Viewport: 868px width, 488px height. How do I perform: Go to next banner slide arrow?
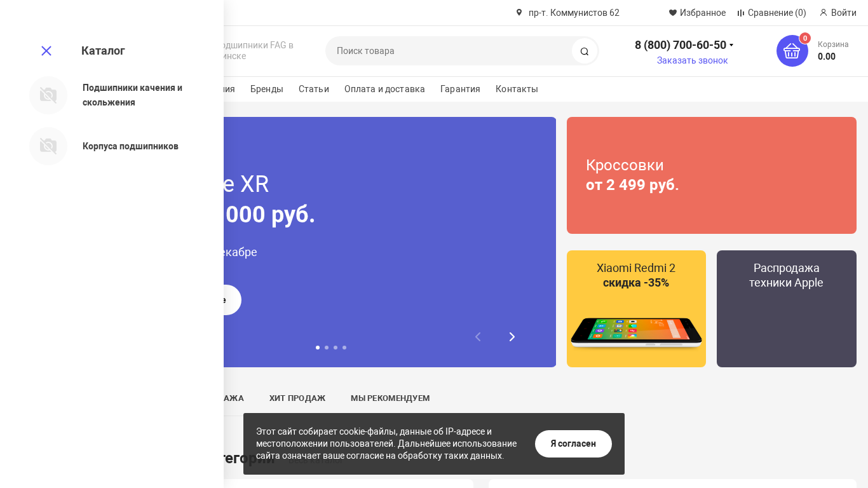click(x=512, y=337)
